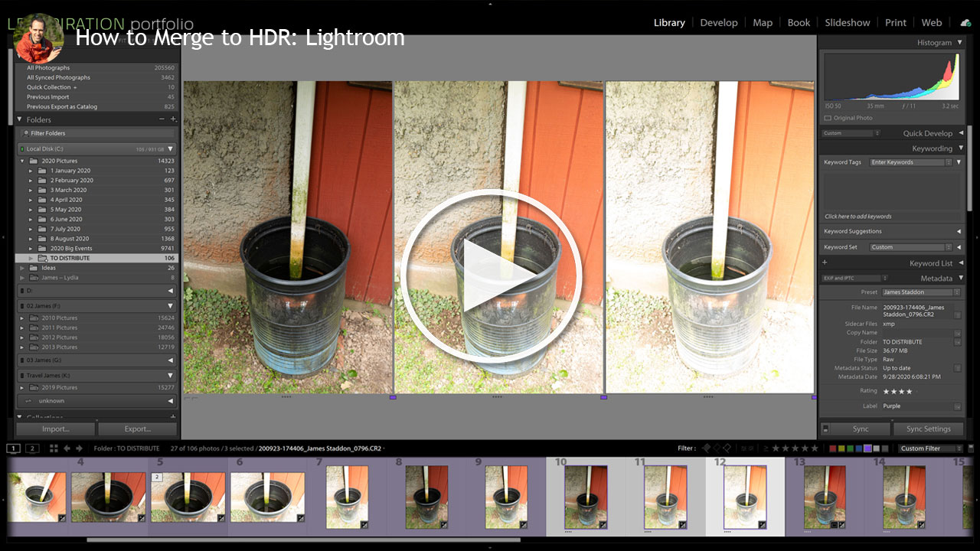Open the Book module
This screenshot has height=551, width=980.
pyautogui.click(x=799, y=23)
